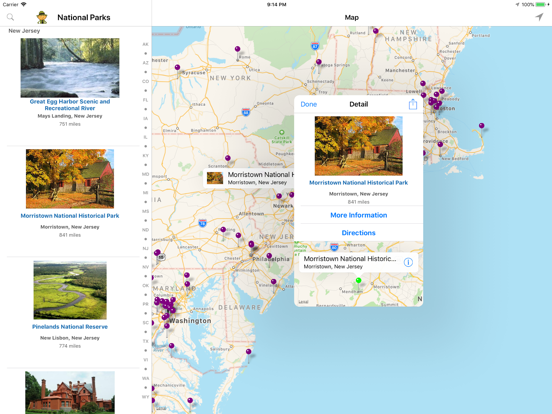The width and height of the screenshot is (552, 414).
Task: Tap the Morristown callout in Detail mini map
Action: 358,262
